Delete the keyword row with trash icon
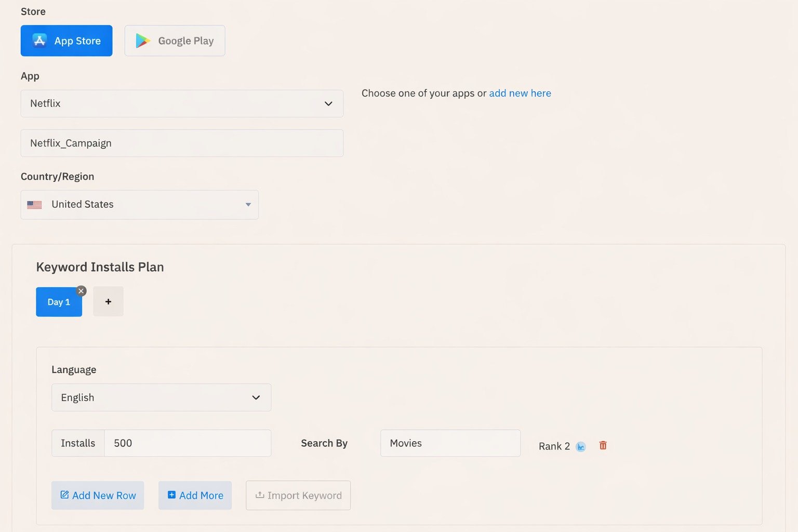This screenshot has height=532, width=798. 603,445
